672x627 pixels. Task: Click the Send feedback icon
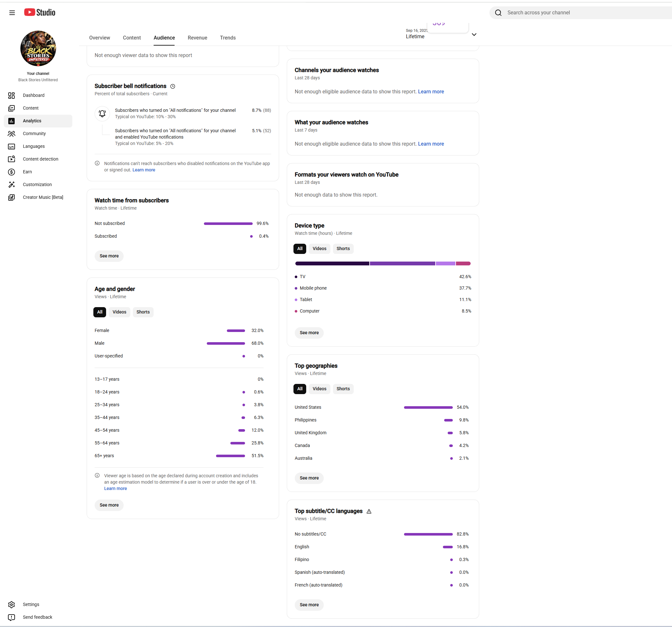tap(11, 617)
